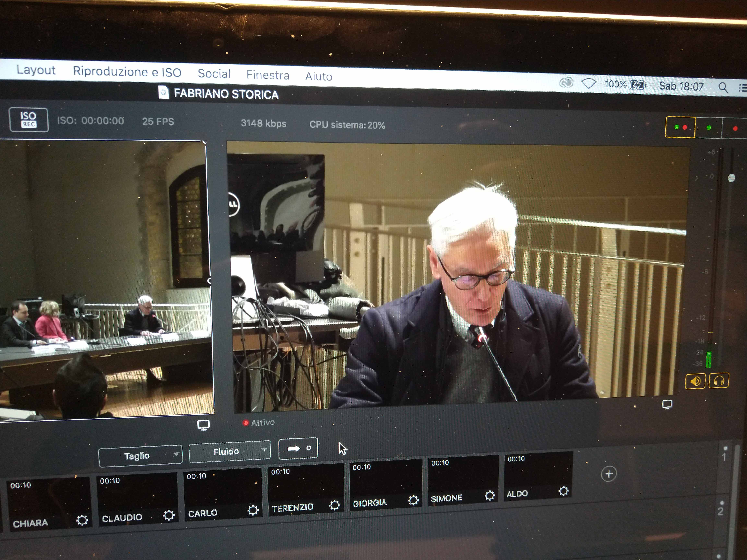Image resolution: width=747 pixels, height=560 pixels.
Task: Toggle the headphones monitor button
Action: point(719,381)
